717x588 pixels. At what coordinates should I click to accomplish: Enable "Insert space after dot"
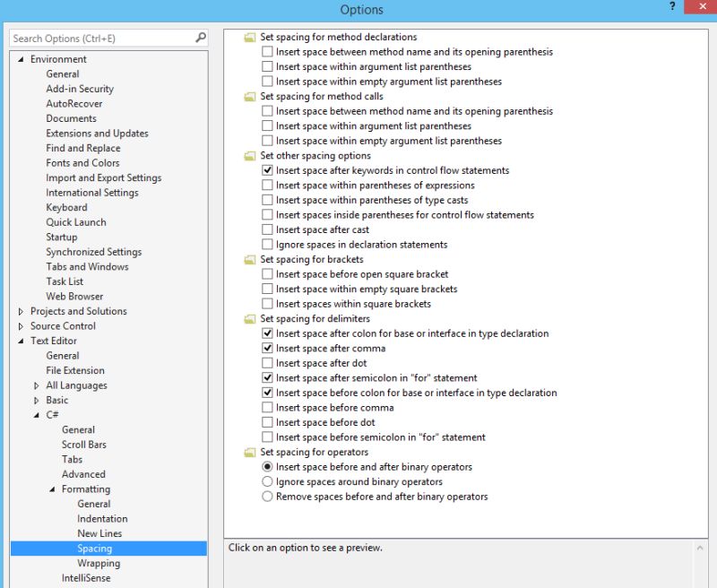266,362
